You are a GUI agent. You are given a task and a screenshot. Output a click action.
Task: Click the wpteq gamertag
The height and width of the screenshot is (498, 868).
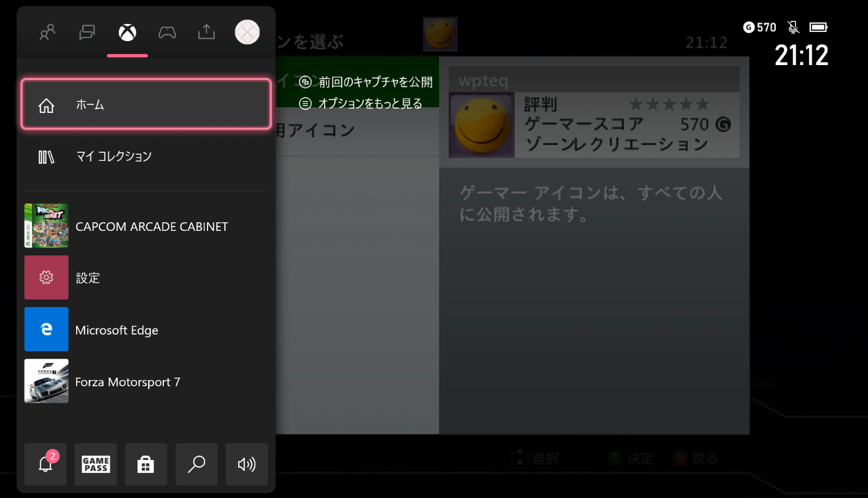point(483,81)
